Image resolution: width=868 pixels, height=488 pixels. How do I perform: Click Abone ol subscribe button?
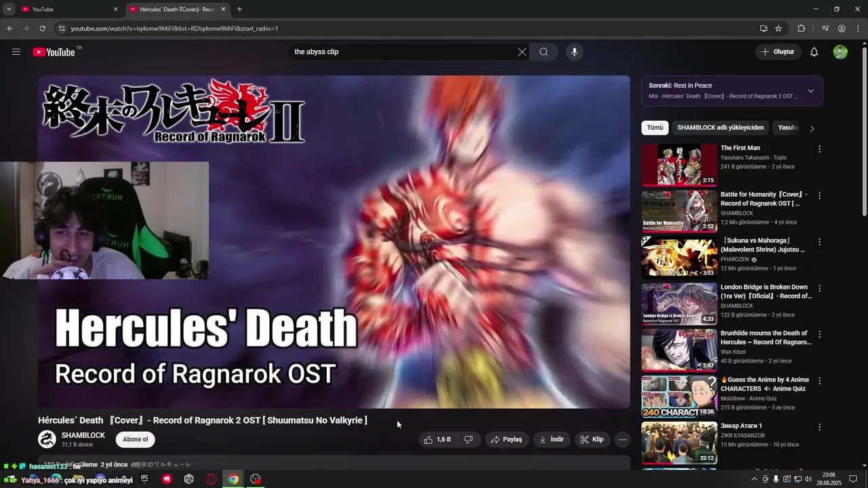click(x=136, y=439)
